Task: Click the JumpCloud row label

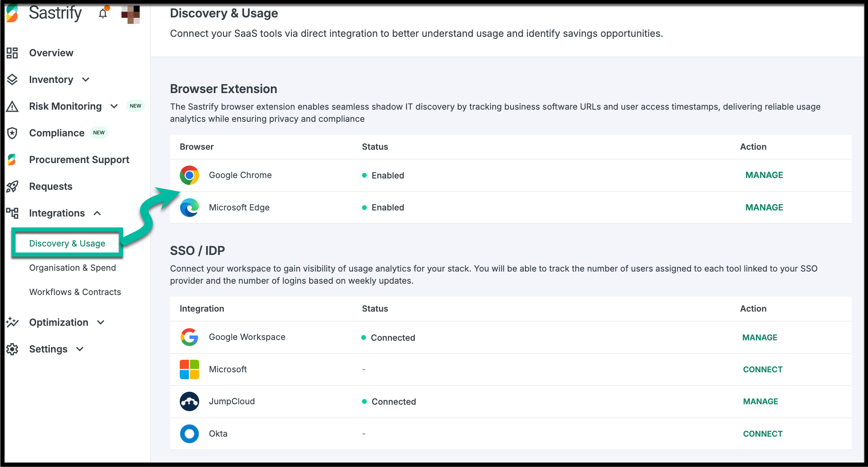Action: (232, 401)
